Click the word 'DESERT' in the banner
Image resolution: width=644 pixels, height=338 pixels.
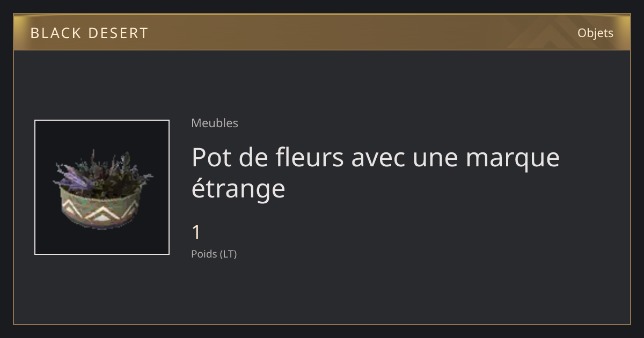[118, 33]
